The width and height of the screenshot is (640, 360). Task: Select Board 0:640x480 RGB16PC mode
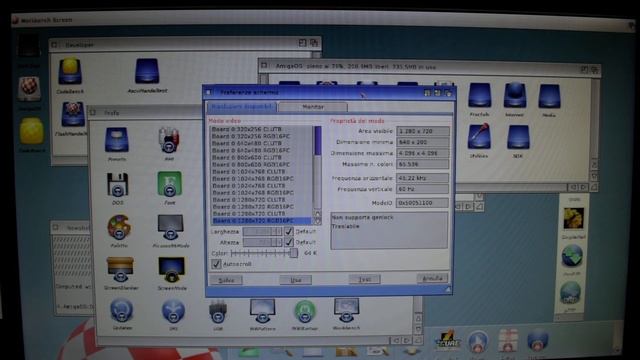pyautogui.click(x=261, y=150)
